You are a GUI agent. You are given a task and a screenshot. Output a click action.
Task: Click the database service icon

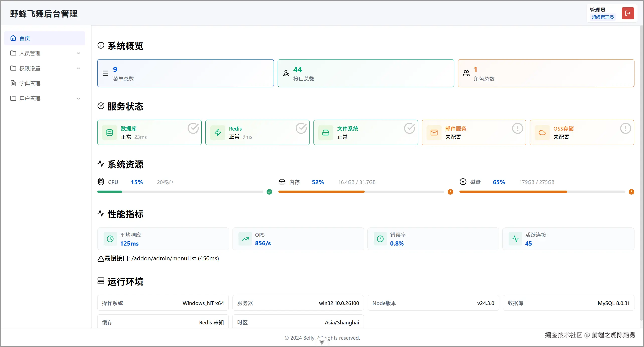coord(110,133)
